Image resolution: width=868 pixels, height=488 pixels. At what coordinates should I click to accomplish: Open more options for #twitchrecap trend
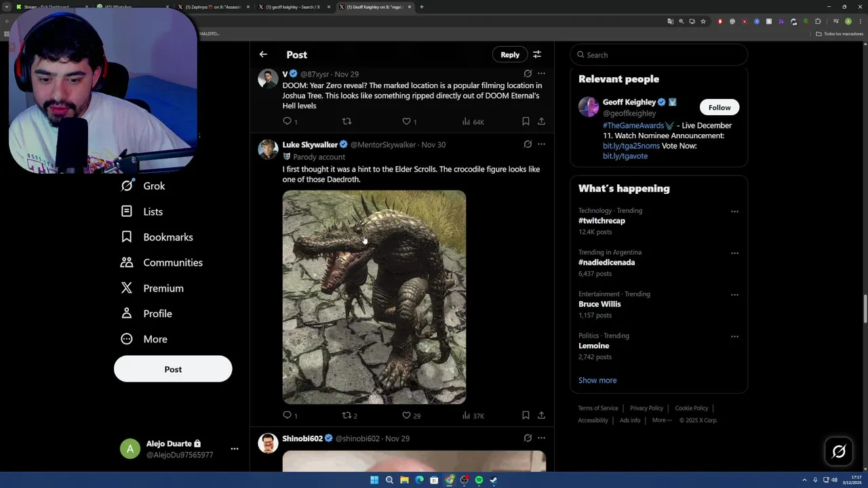[734, 211]
